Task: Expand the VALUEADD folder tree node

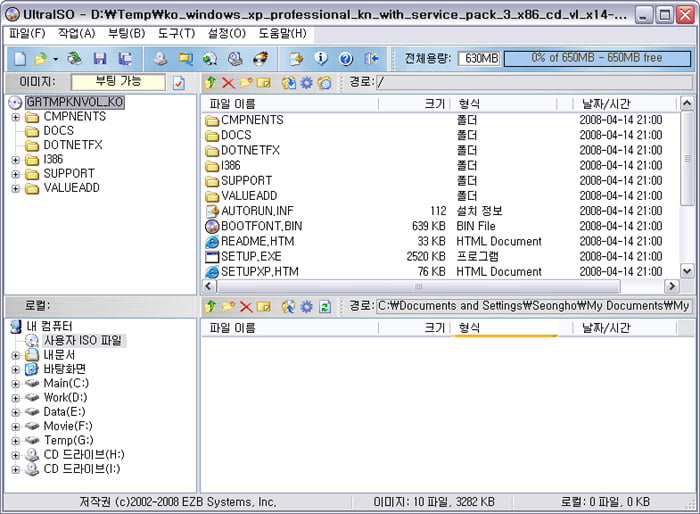Action: point(16,188)
